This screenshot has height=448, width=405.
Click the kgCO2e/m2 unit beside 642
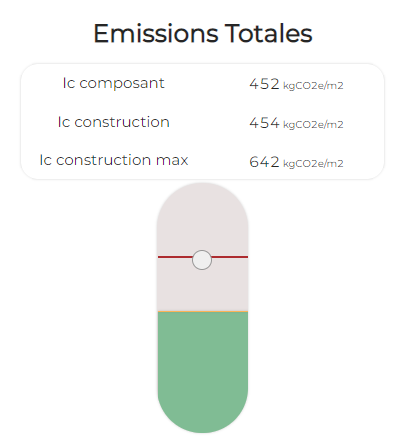pos(313,164)
